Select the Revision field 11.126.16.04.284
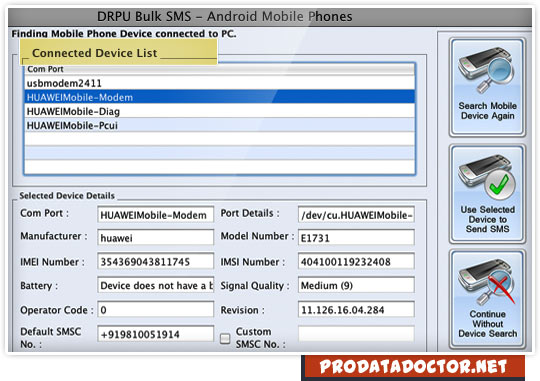The height and width of the screenshot is (381, 540). click(x=356, y=310)
